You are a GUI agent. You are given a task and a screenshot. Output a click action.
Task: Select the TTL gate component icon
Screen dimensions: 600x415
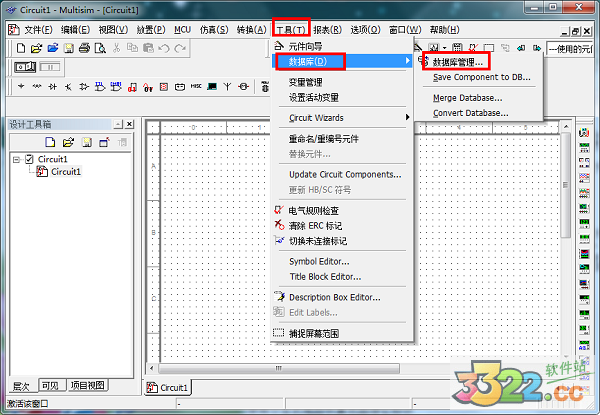pos(99,87)
